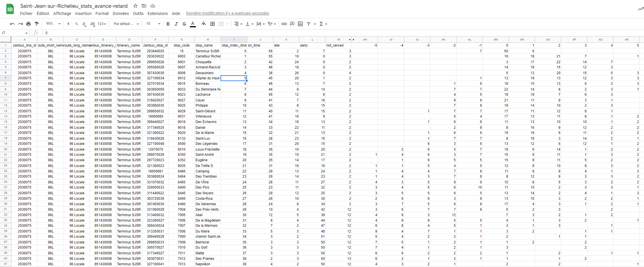644x267 pixels.
Task: Select column AM header
Action: coord(496,39)
